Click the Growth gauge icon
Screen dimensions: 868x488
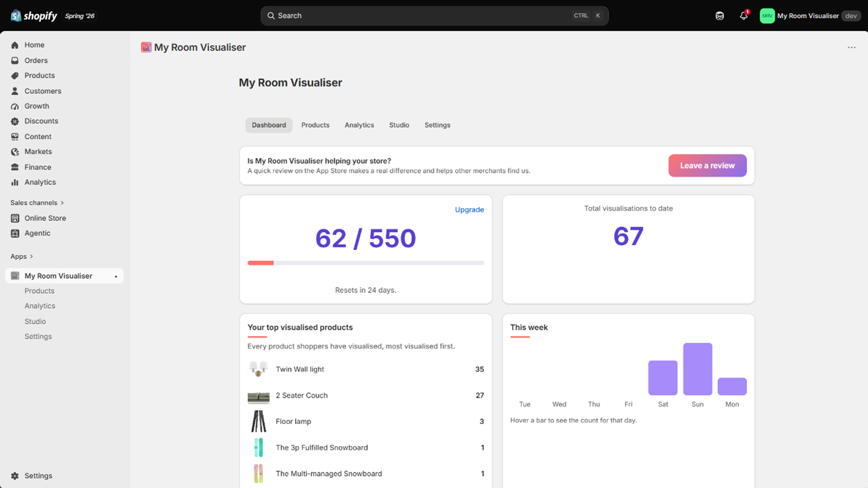[15, 106]
